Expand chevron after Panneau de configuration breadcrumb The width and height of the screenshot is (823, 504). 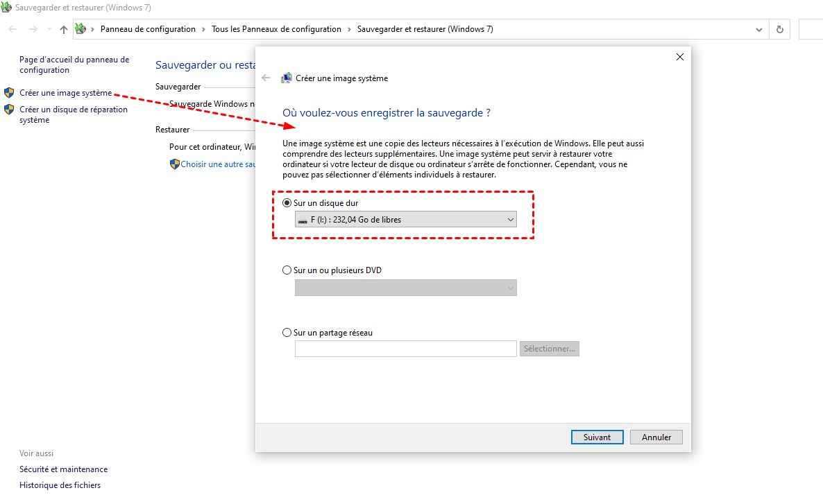point(203,29)
